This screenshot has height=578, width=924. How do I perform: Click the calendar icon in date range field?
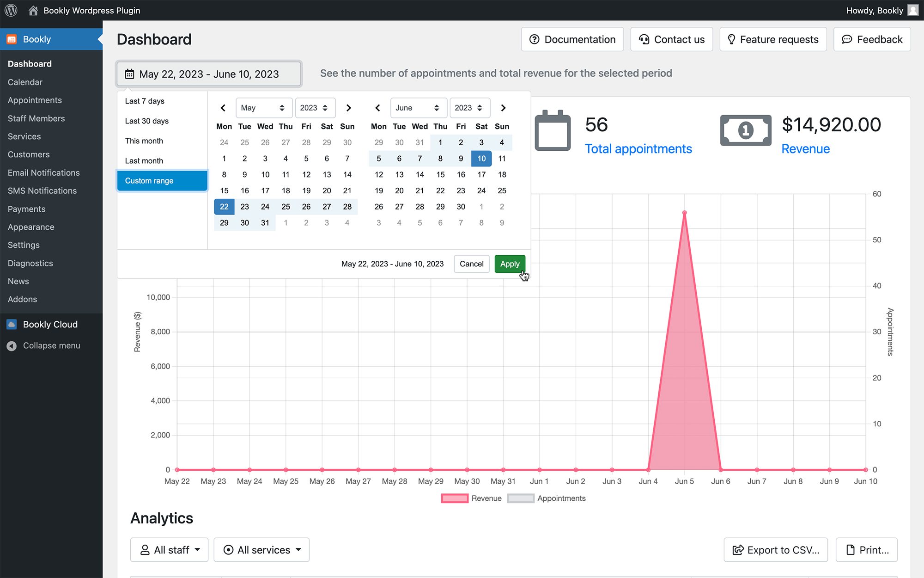point(130,74)
